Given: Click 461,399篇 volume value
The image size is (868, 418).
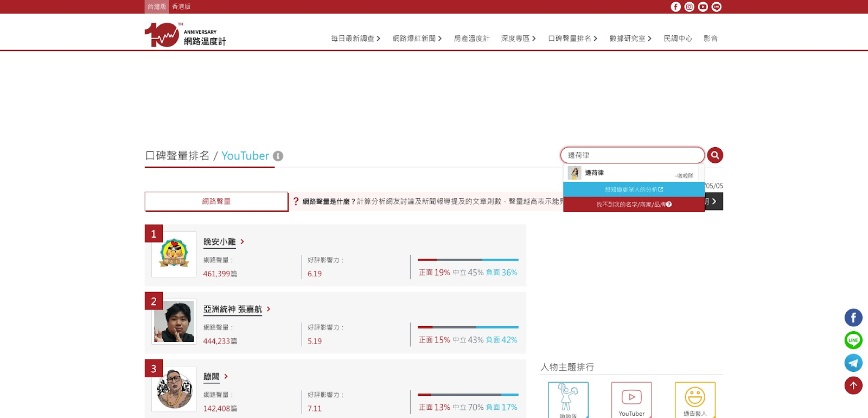Looking at the screenshot, I should tap(220, 274).
